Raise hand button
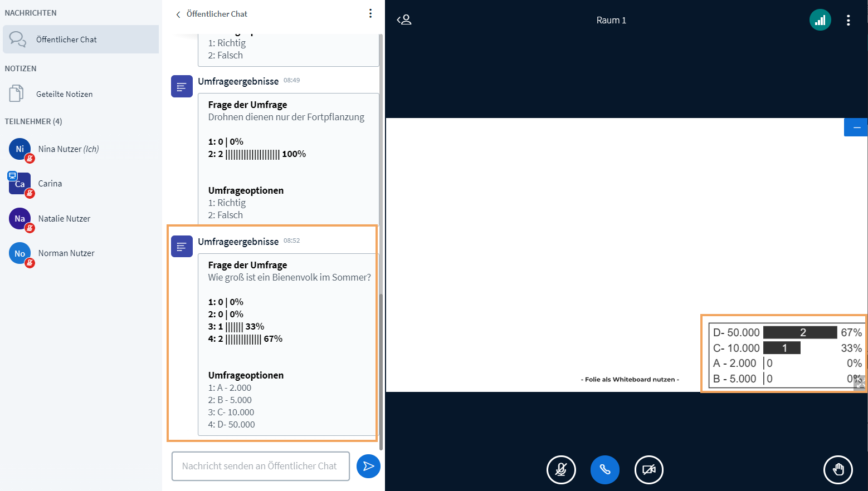 click(x=837, y=470)
